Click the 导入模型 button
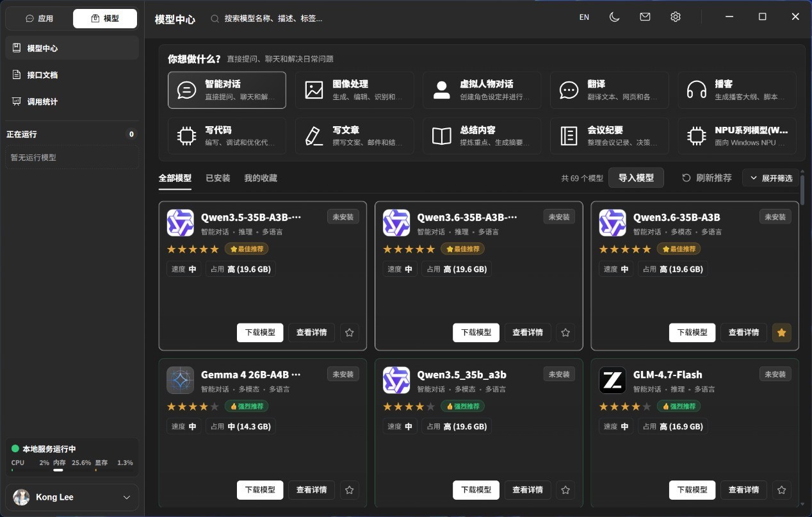This screenshot has width=812, height=517. click(636, 177)
